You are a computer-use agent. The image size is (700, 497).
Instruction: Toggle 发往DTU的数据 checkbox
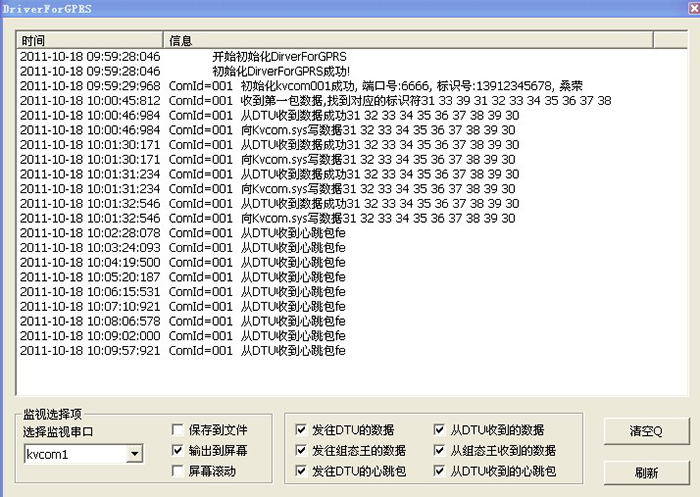(302, 430)
